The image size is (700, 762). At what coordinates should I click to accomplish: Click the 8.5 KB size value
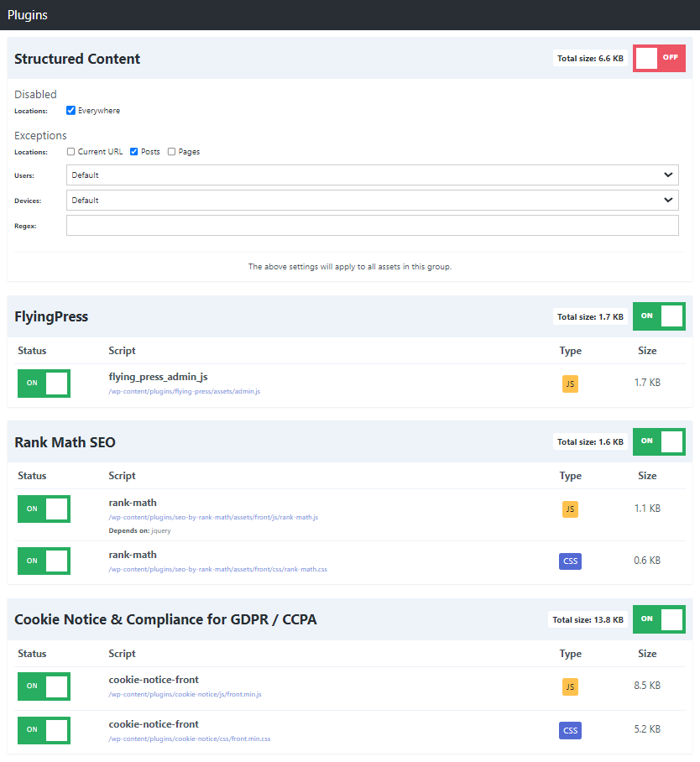(x=647, y=686)
